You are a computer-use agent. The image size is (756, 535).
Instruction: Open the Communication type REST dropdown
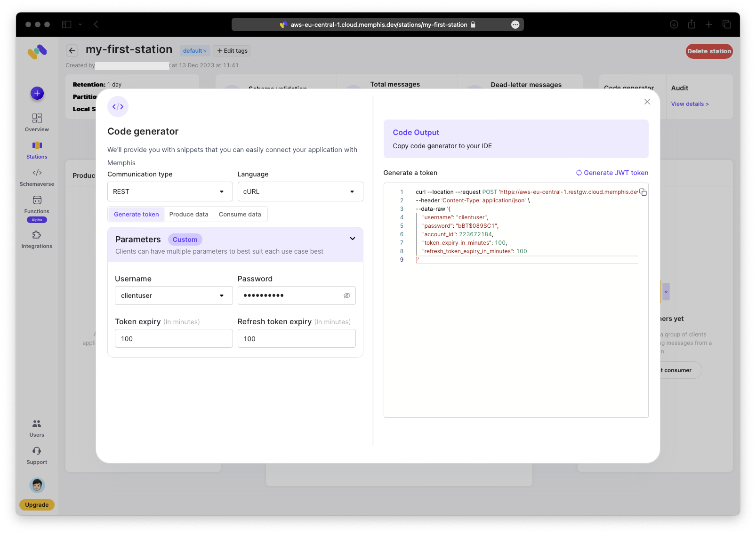pyautogui.click(x=170, y=192)
